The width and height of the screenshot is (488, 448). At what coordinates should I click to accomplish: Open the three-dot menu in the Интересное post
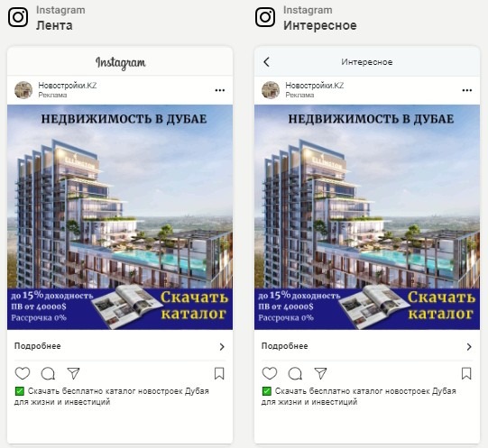coord(467,90)
